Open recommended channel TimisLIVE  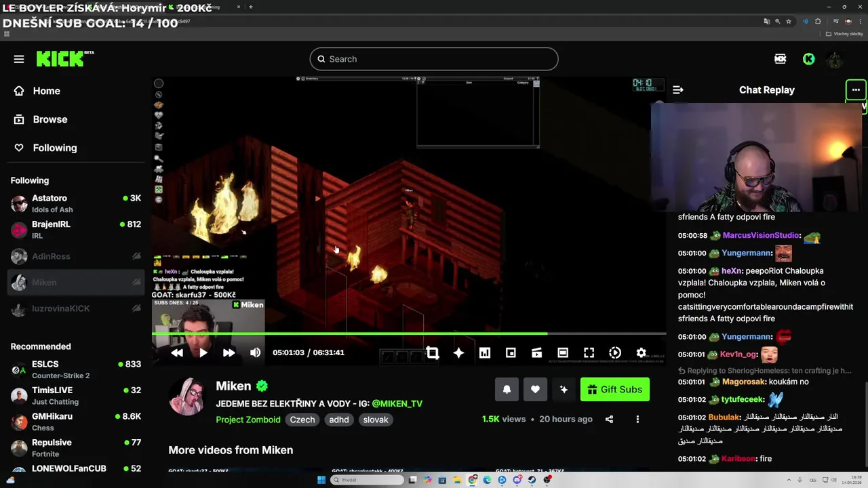coord(76,396)
